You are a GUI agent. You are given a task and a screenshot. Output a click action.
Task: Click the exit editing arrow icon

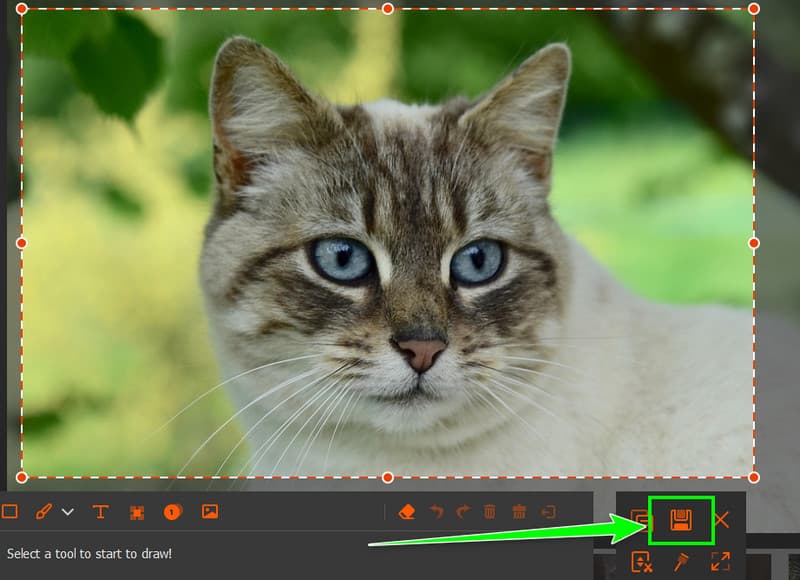coord(549,512)
